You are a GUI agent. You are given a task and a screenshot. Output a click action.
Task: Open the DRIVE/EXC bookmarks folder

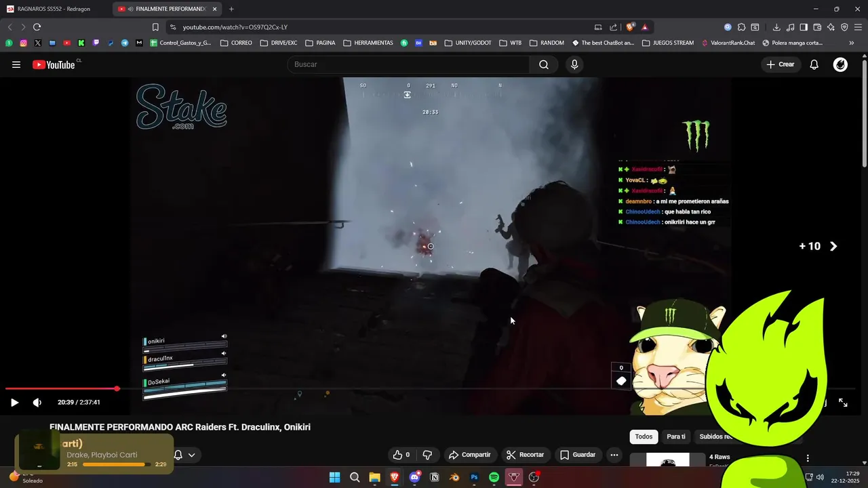pyautogui.click(x=279, y=43)
